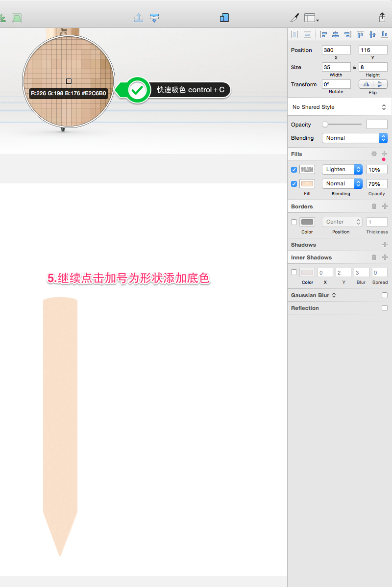Enable the Inner Shadows checkbox
The image size is (392, 587).
tap(294, 272)
